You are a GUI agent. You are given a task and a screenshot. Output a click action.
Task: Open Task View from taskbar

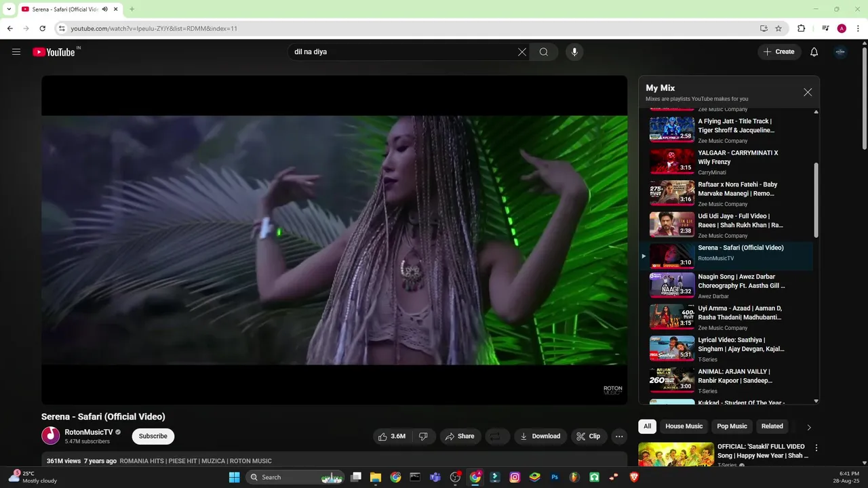pyautogui.click(x=356, y=477)
